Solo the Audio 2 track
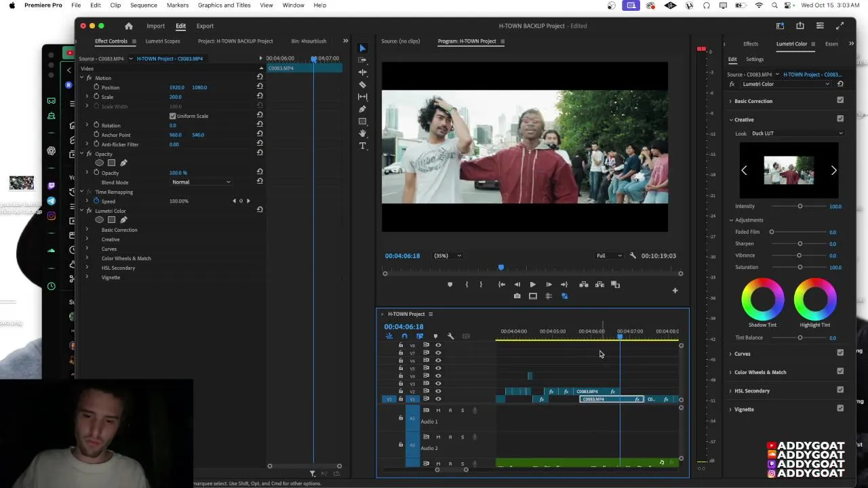The width and height of the screenshot is (868, 488). pos(462,437)
